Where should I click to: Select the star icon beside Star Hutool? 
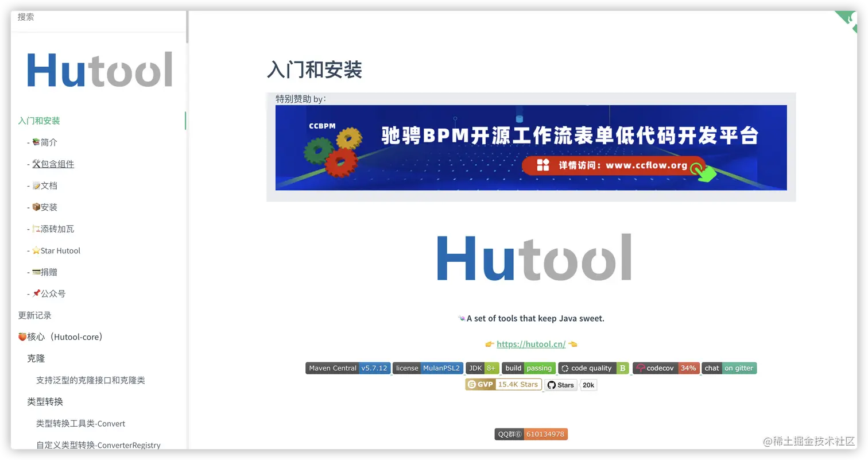click(x=37, y=250)
